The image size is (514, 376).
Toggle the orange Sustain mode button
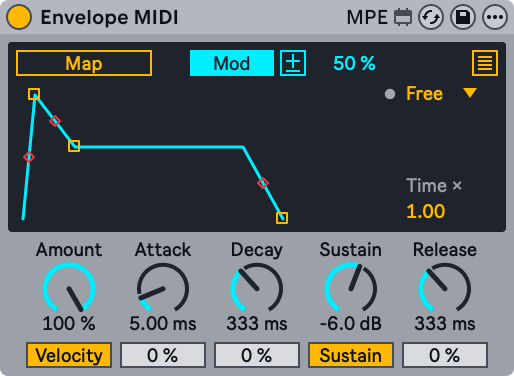[x=351, y=355]
